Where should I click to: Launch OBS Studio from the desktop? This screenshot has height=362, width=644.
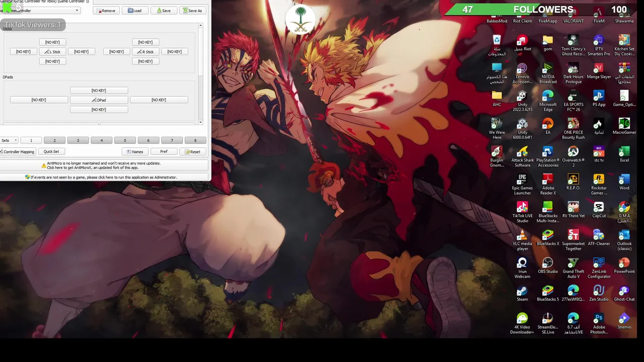click(548, 265)
